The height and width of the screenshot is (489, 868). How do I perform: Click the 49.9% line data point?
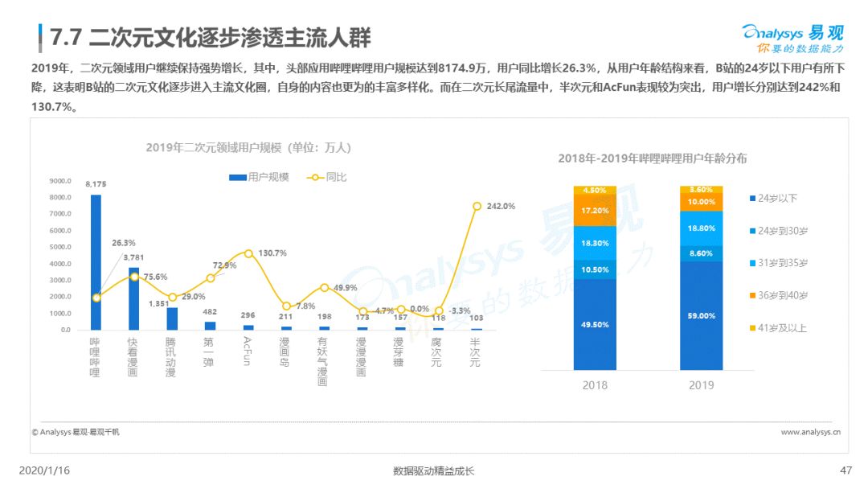pos(325,287)
